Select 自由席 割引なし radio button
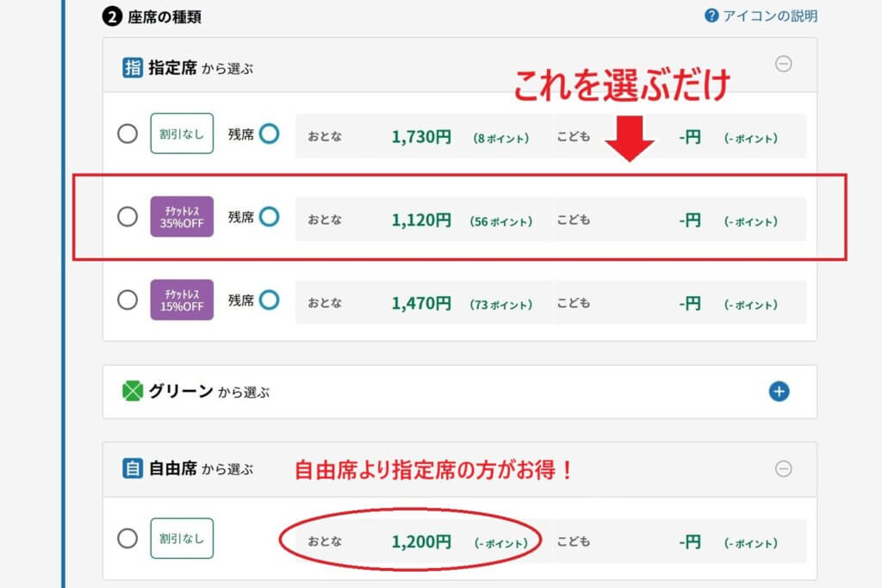882x588 pixels. 127,539
